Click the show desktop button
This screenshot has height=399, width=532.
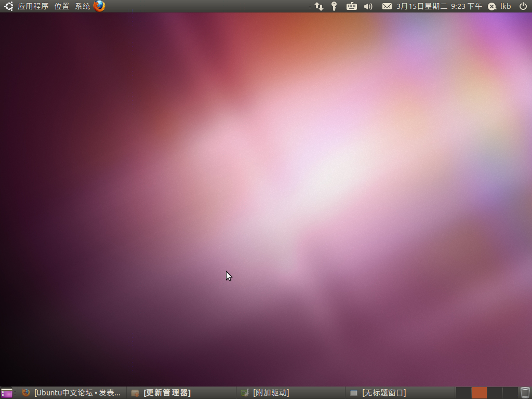click(7, 393)
